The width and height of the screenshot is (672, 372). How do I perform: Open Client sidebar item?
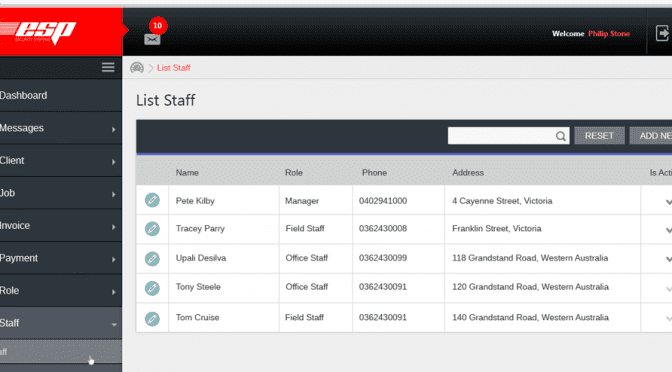click(x=61, y=160)
